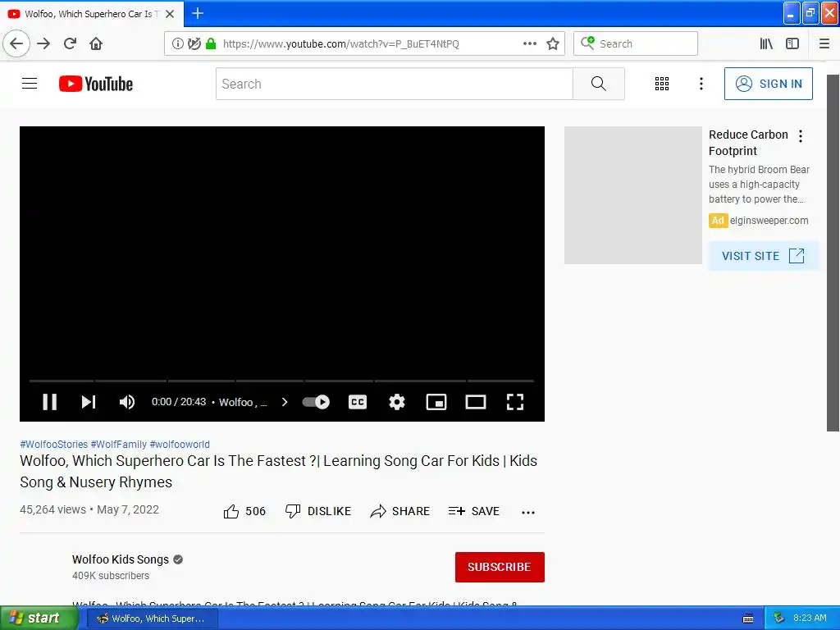The width and height of the screenshot is (840, 630).
Task: Open a new browser tab
Action: pos(198,13)
